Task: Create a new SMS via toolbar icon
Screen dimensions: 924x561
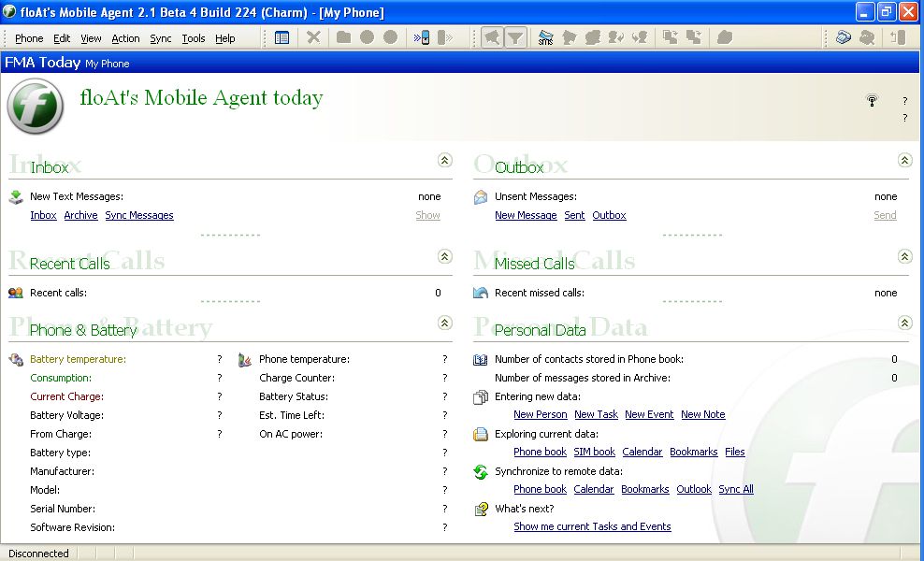Action: pyautogui.click(x=545, y=37)
